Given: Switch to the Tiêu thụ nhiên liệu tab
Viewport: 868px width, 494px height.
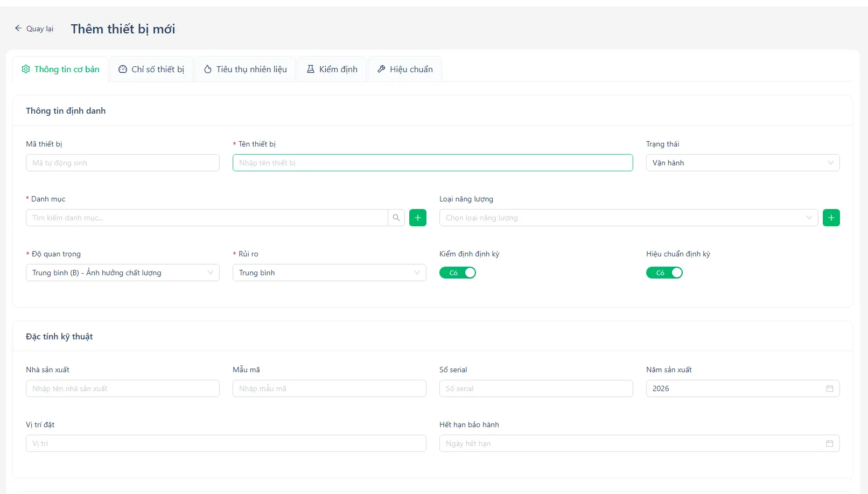Looking at the screenshot, I should (245, 69).
